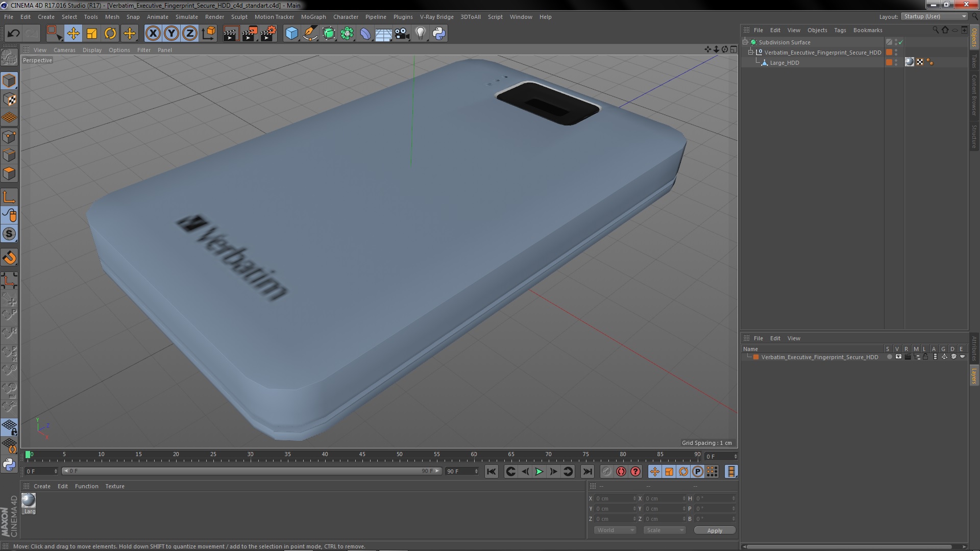Go to end of animation
This screenshot has width=980, height=551.
(587, 471)
